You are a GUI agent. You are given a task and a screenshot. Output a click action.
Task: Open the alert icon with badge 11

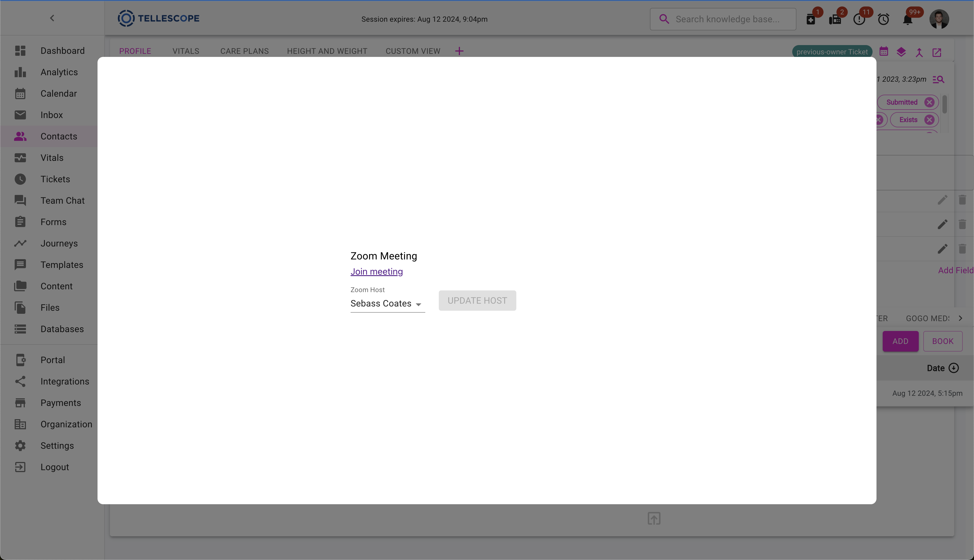[x=859, y=19]
